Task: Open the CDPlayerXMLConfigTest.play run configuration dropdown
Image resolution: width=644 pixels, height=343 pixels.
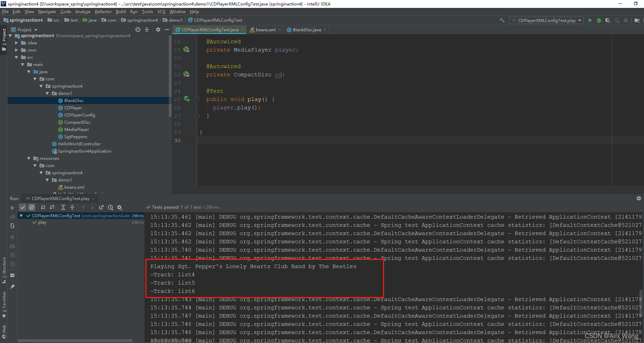Action: [x=546, y=20]
